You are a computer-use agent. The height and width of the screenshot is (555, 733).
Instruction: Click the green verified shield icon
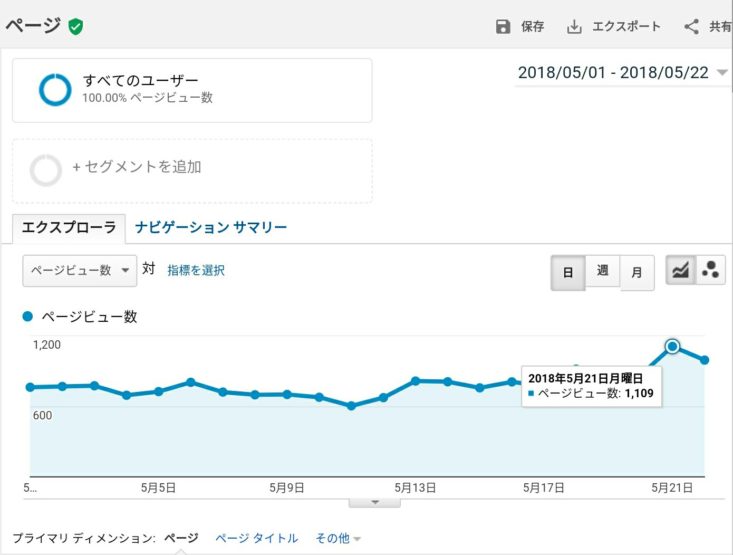pos(76,27)
